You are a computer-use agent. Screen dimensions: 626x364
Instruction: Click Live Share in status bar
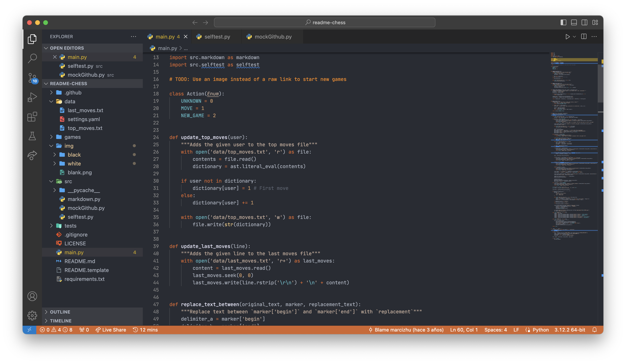[111, 330]
